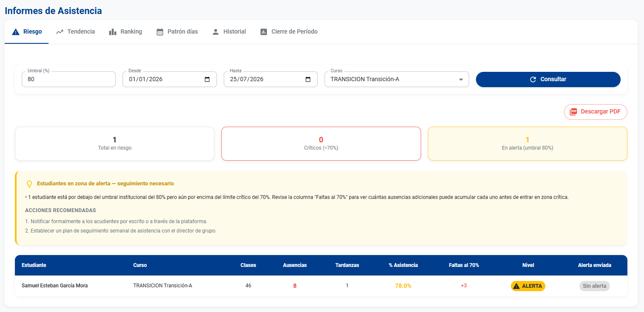This screenshot has width=644, height=312.
Task: Click the +3 Faltas al 70% value
Action: pos(464,286)
